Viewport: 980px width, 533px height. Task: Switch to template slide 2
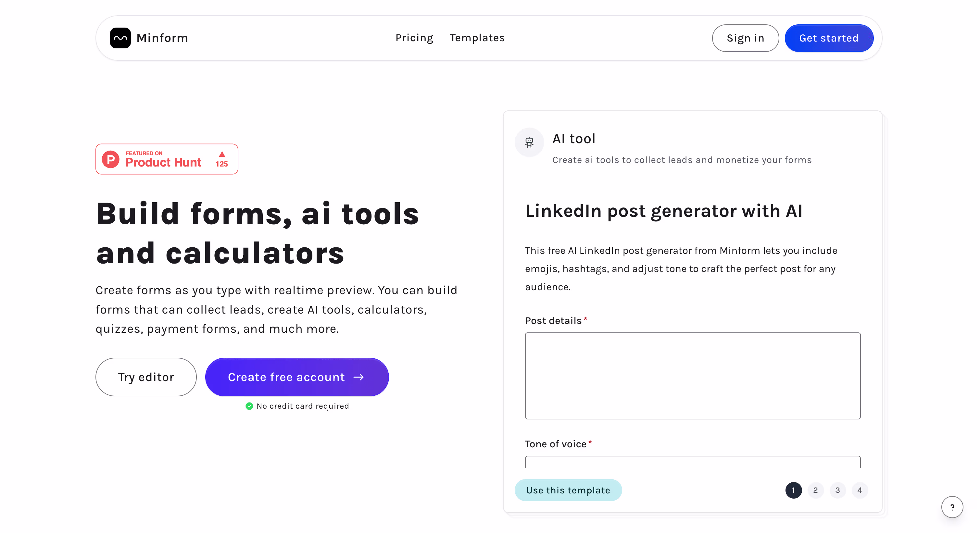815,490
